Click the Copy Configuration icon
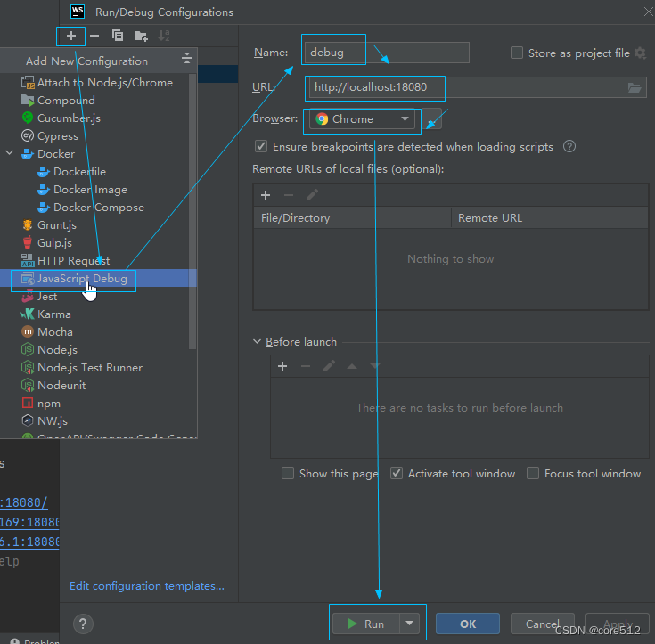The width and height of the screenshot is (655, 644). 118,36
